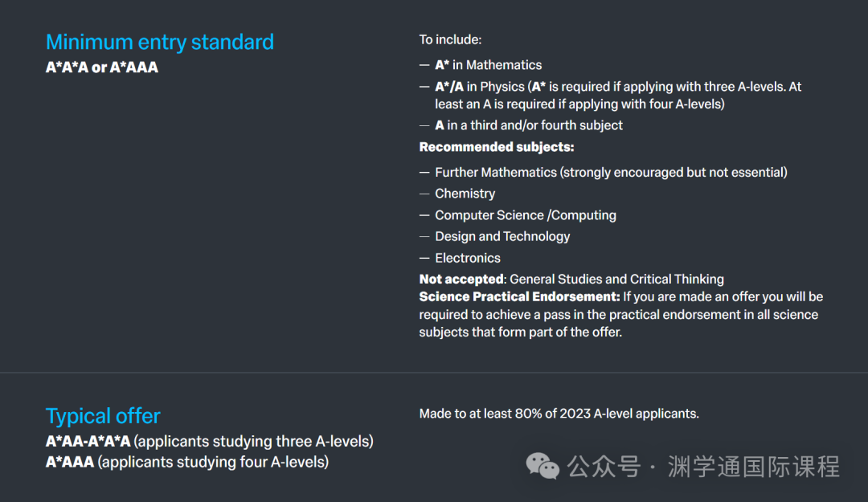Viewport: 868px width, 502px height.
Task: Click the Not accepted label
Action: 461,280
